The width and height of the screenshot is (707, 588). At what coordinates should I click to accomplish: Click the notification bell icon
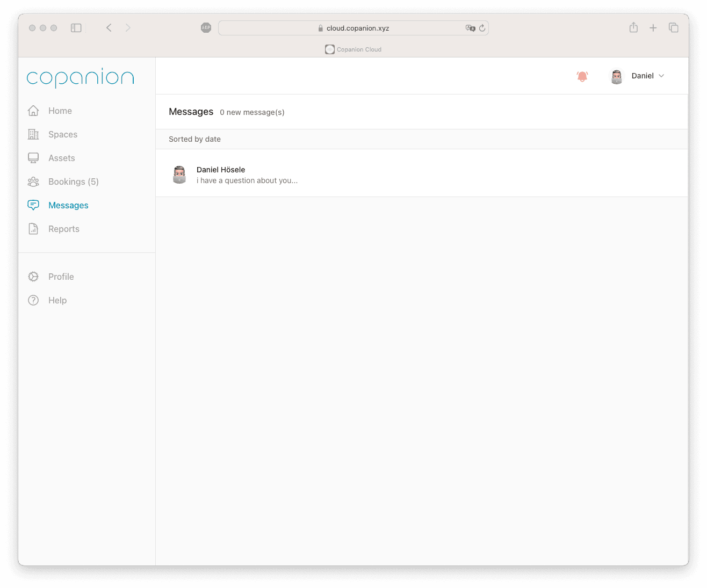click(582, 76)
